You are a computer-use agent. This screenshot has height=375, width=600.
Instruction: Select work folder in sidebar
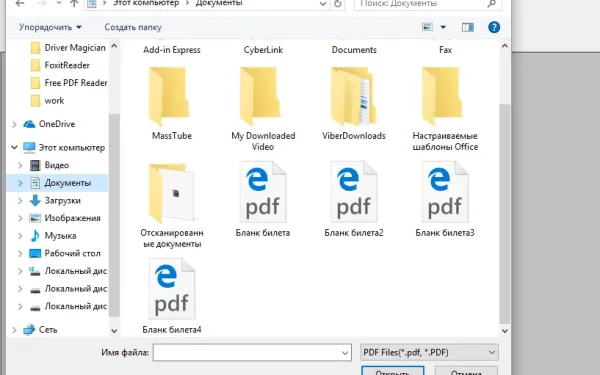point(47,101)
